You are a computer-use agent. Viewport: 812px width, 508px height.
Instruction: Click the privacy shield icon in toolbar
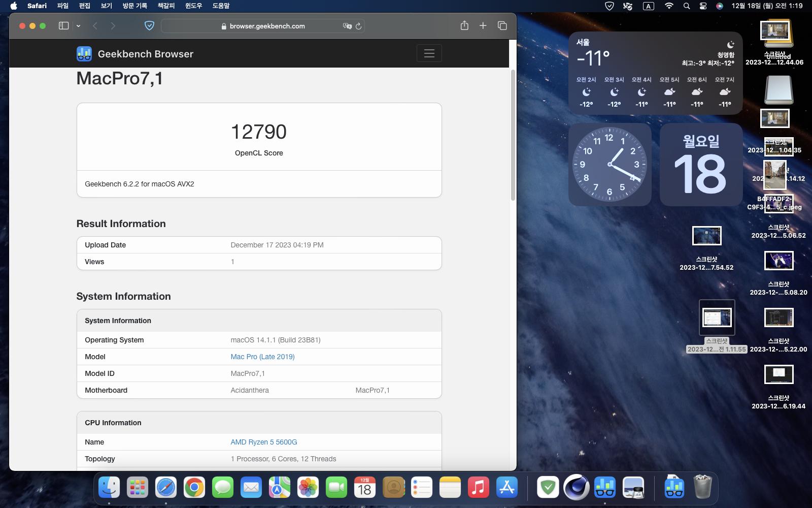149,26
